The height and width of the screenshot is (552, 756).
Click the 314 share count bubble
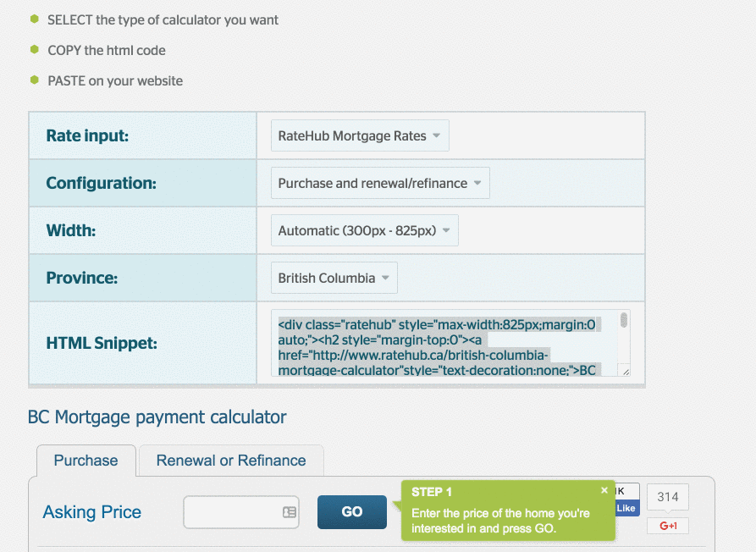pyautogui.click(x=668, y=497)
